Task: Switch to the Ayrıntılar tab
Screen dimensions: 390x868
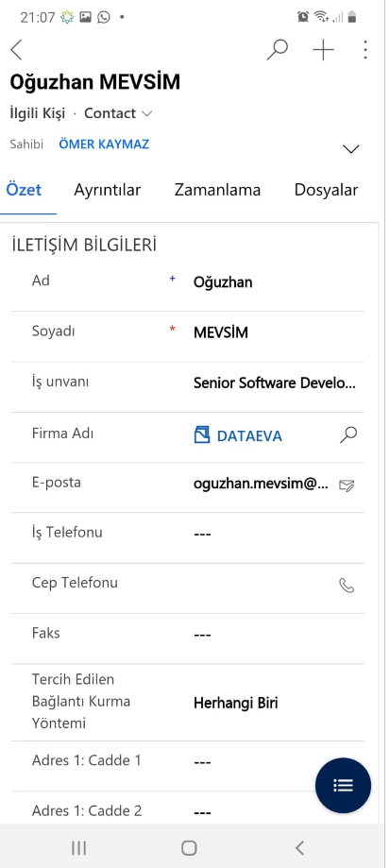Action: pyautogui.click(x=108, y=190)
